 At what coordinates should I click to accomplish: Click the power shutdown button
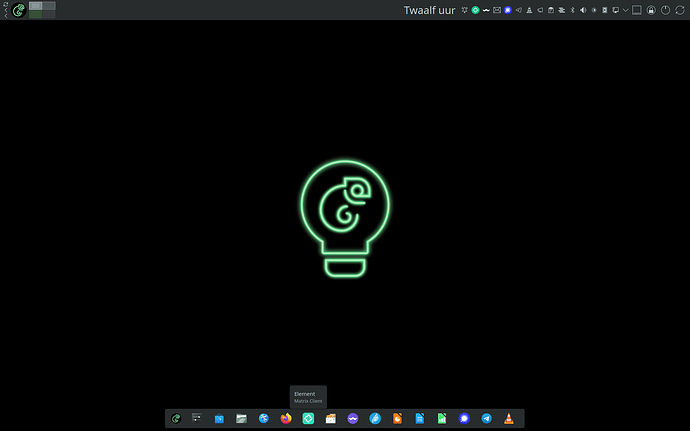[665, 10]
